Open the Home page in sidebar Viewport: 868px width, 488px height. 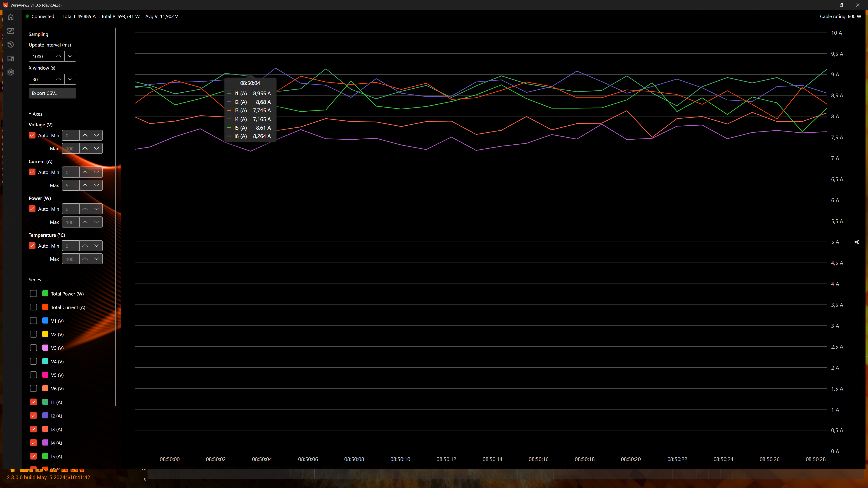tap(11, 17)
